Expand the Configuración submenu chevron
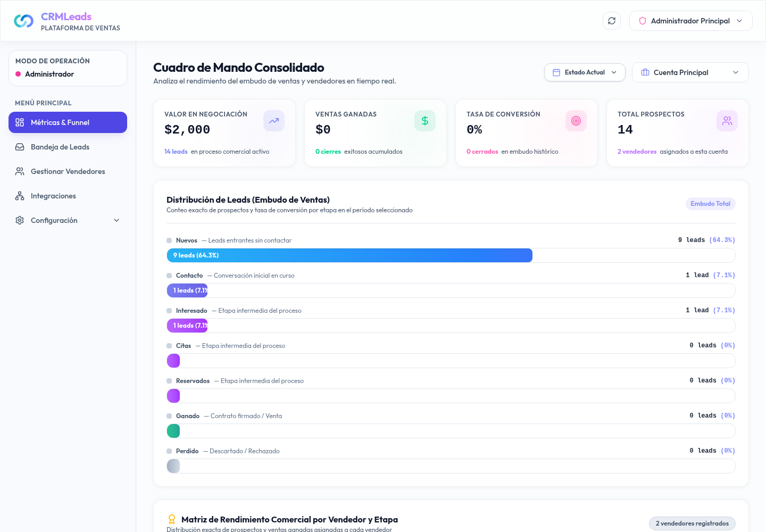The height and width of the screenshot is (532, 766). (x=116, y=220)
